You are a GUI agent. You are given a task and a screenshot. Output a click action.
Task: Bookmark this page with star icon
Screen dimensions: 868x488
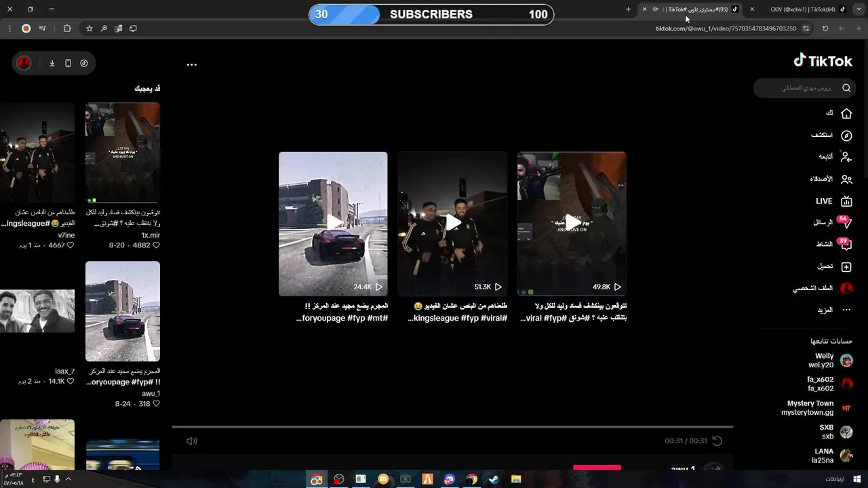[89, 28]
